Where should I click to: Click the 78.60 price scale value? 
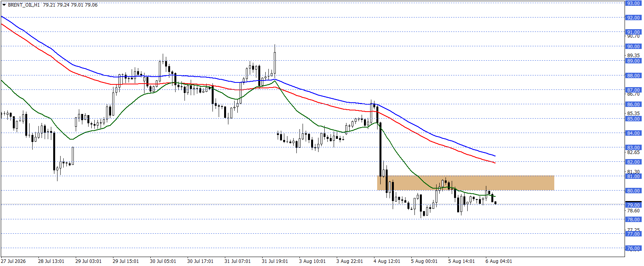coord(633,211)
